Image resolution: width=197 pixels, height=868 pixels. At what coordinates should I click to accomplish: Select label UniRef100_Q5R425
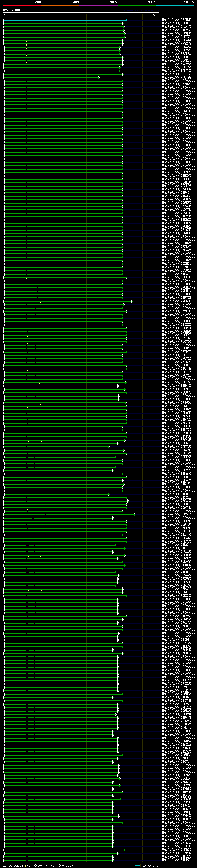pyautogui.click(x=177, y=250)
